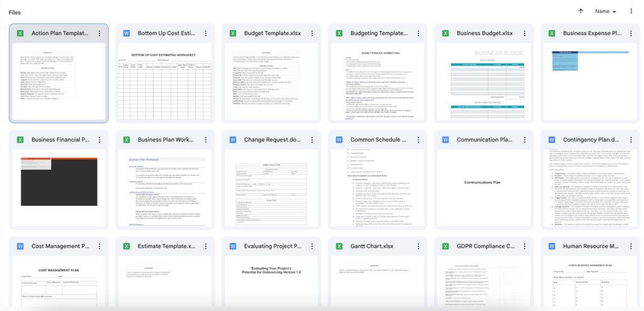
Task: Open more actions for Business Plan Workbook
Action: coord(206,140)
